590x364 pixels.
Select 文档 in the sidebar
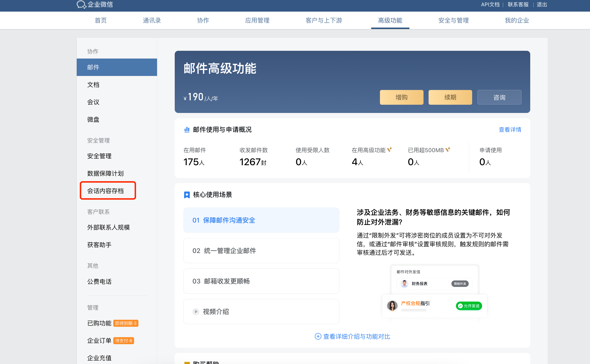click(x=117, y=85)
